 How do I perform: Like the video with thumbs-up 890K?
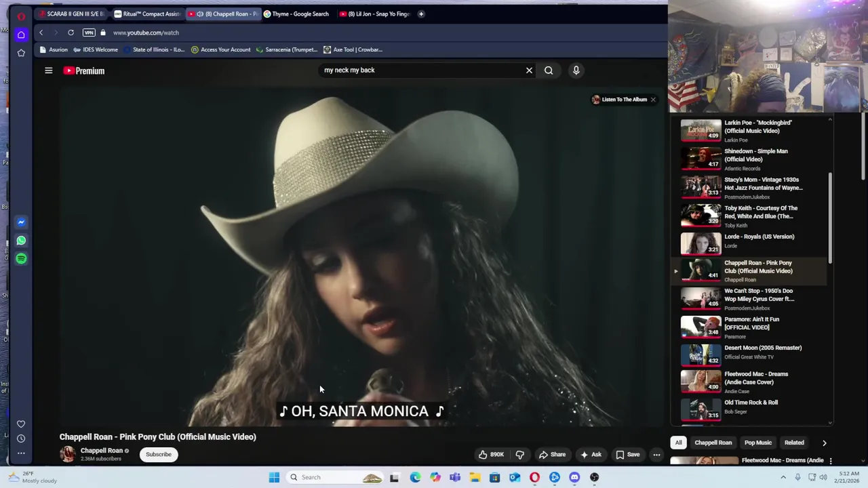pyautogui.click(x=491, y=455)
